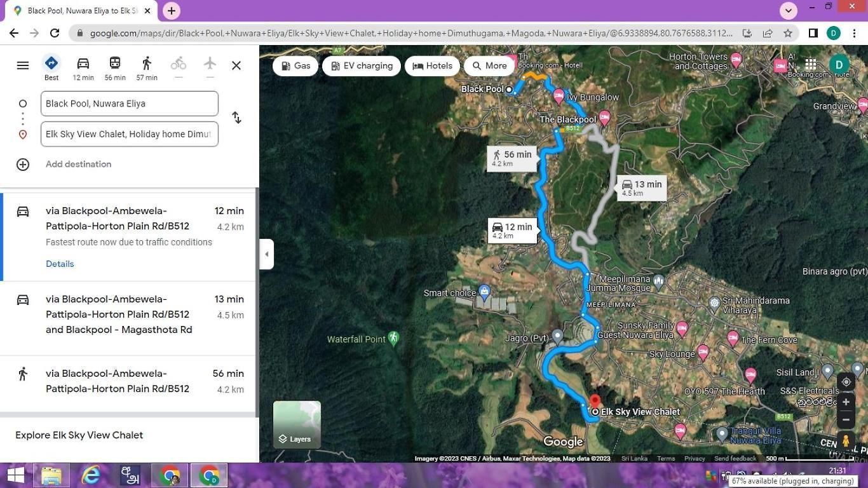Click the Jagro (Pvt) location marker

(x=557, y=336)
